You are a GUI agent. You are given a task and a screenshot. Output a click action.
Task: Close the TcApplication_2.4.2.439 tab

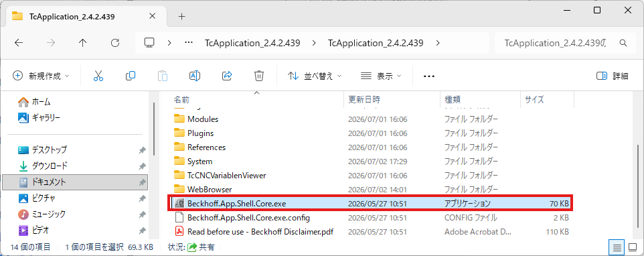(x=152, y=17)
